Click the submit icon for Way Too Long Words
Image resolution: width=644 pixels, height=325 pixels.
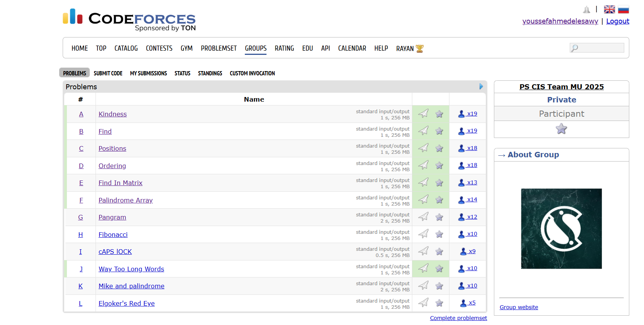point(424,268)
